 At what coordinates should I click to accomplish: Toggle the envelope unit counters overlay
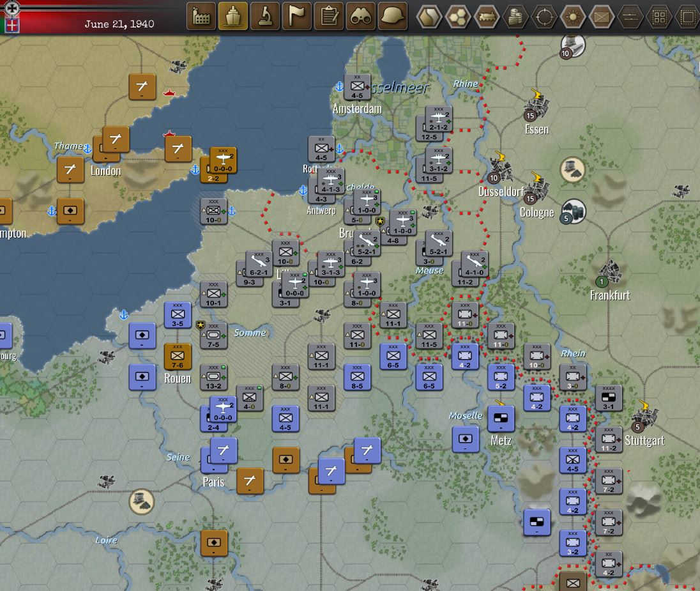602,17
